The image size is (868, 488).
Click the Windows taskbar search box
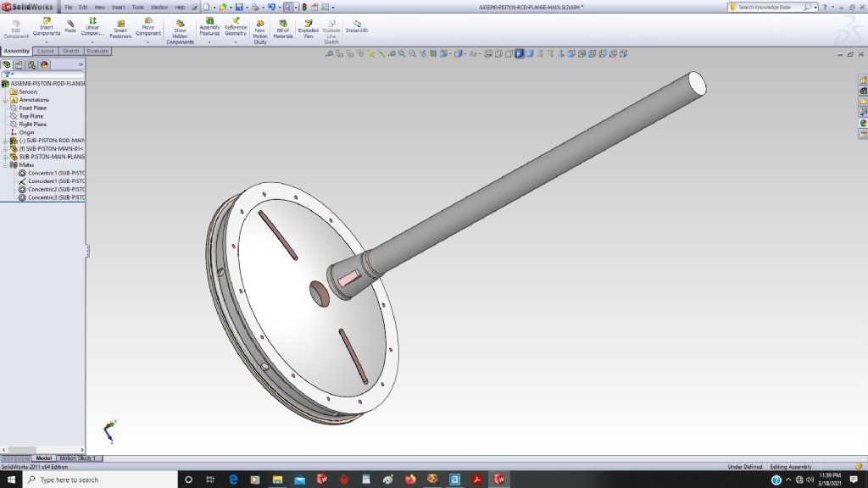[x=100, y=480]
